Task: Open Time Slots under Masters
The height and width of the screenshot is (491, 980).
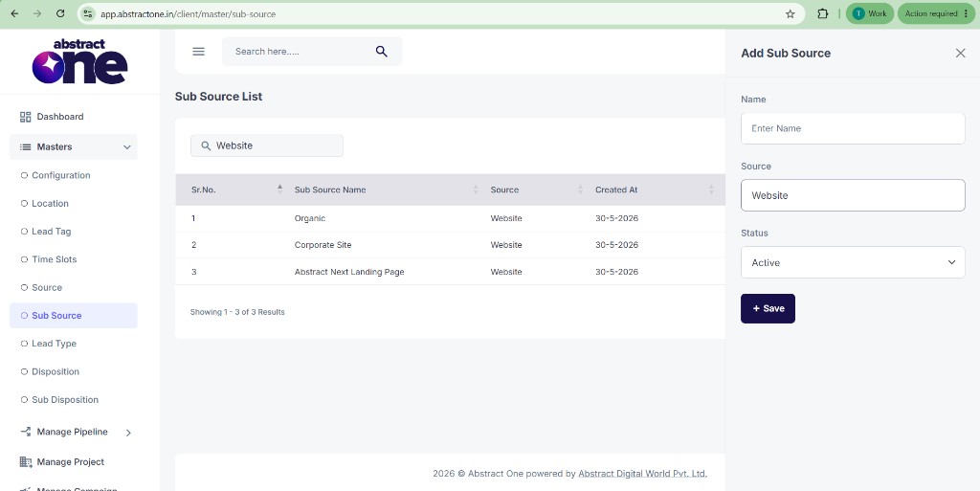Action: coord(55,259)
